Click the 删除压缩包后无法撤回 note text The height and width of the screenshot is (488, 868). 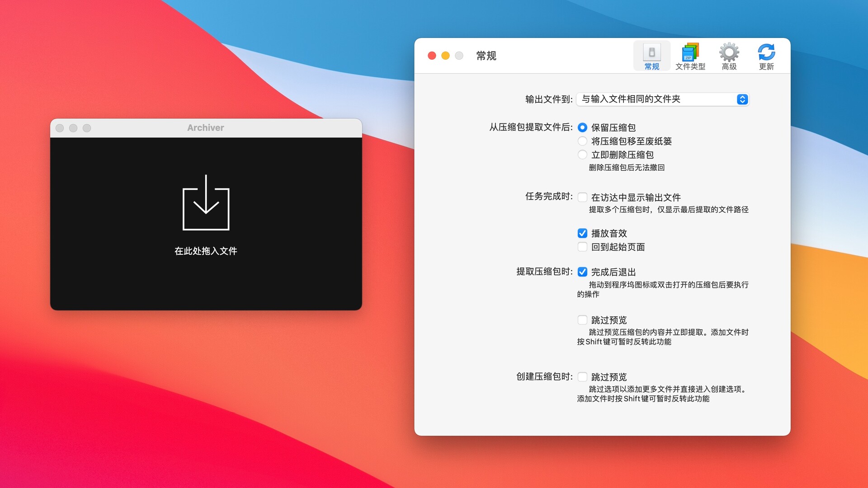(627, 168)
